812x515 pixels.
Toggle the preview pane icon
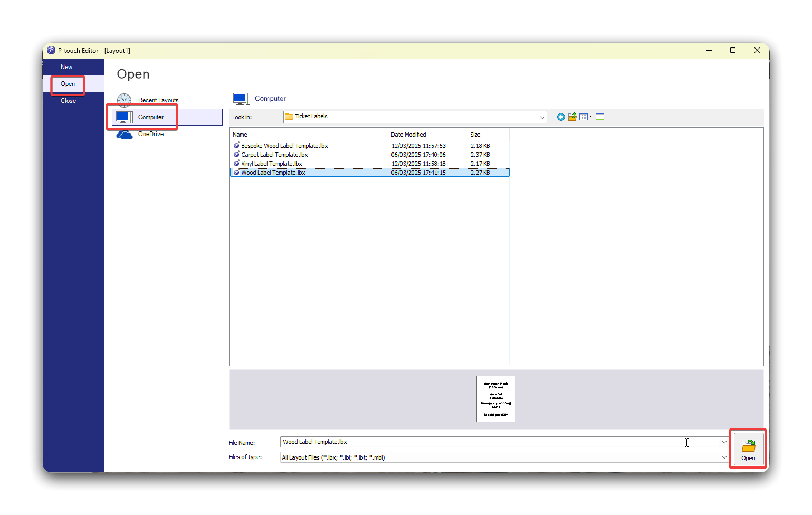[x=600, y=117]
